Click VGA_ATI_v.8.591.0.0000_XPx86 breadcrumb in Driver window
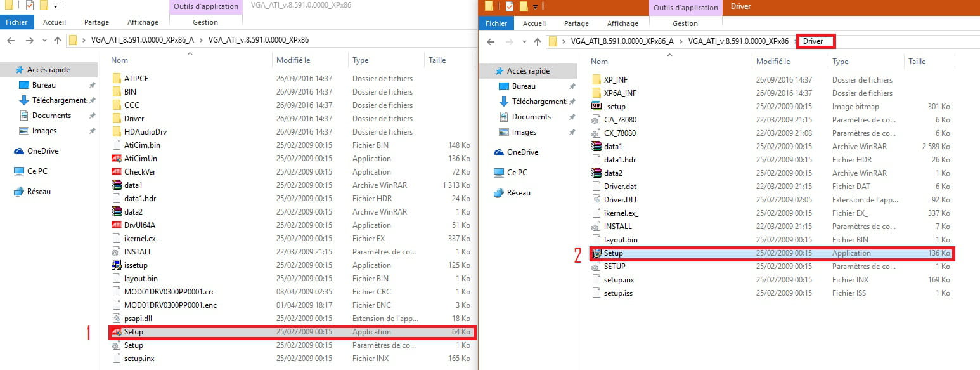Image resolution: width=980 pixels, height=370 pixels. coord(738,41)
